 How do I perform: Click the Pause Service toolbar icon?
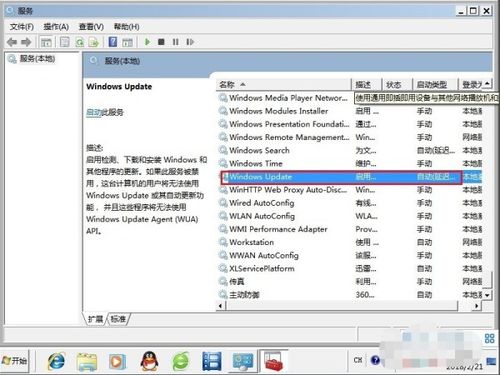[x=176, y=42]
